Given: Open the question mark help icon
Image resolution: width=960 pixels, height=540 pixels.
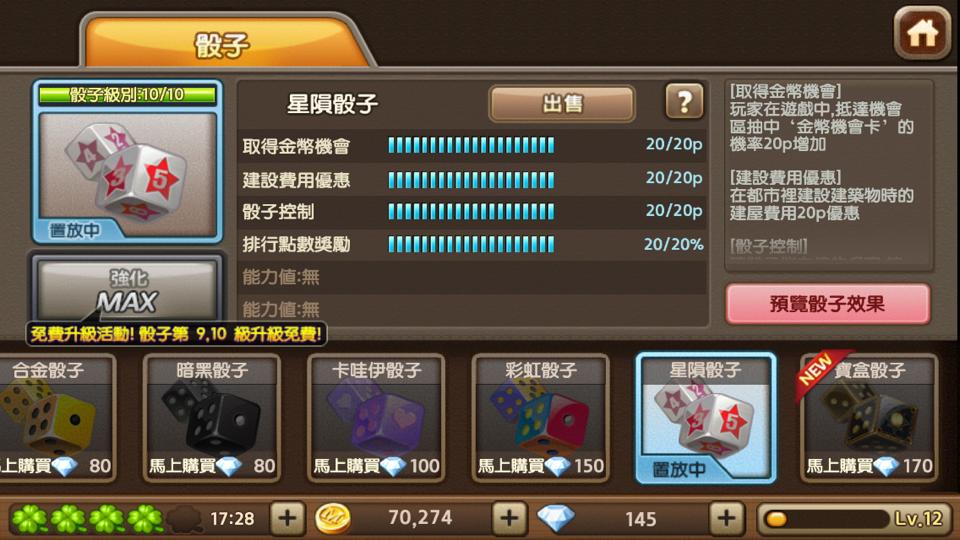Looking at the screenshot, I should tap(684, 102).
